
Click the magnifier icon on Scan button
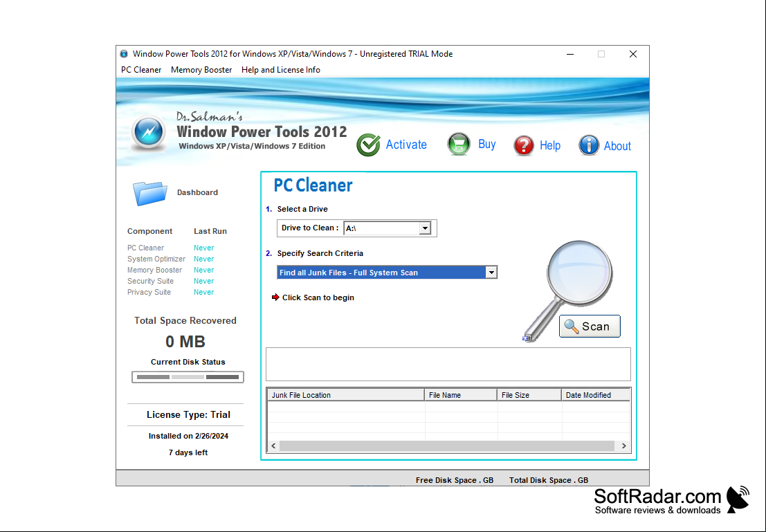571,326
